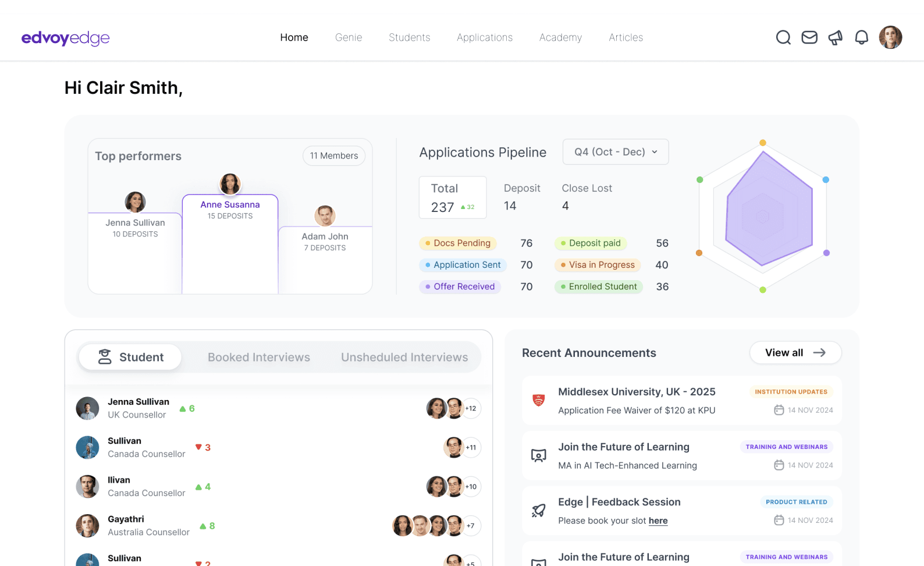Click Gayathri's avatar in the student list
The height and width of the screenshot is (566, 924).
point(87,526)
